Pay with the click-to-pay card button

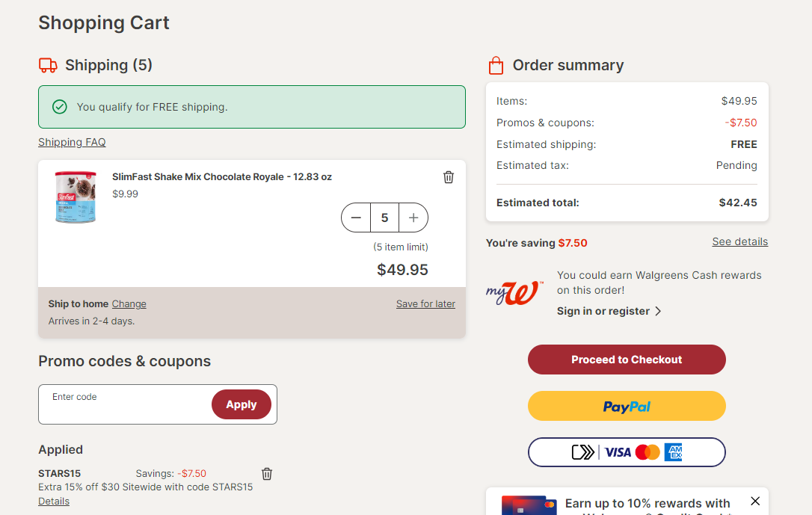627,452
